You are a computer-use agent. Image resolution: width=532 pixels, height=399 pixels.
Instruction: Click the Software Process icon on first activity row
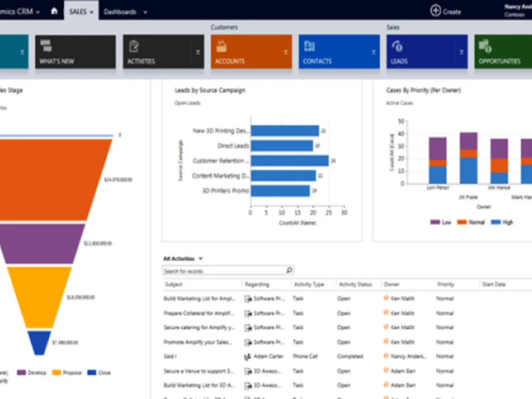click(x=246, y=298)
